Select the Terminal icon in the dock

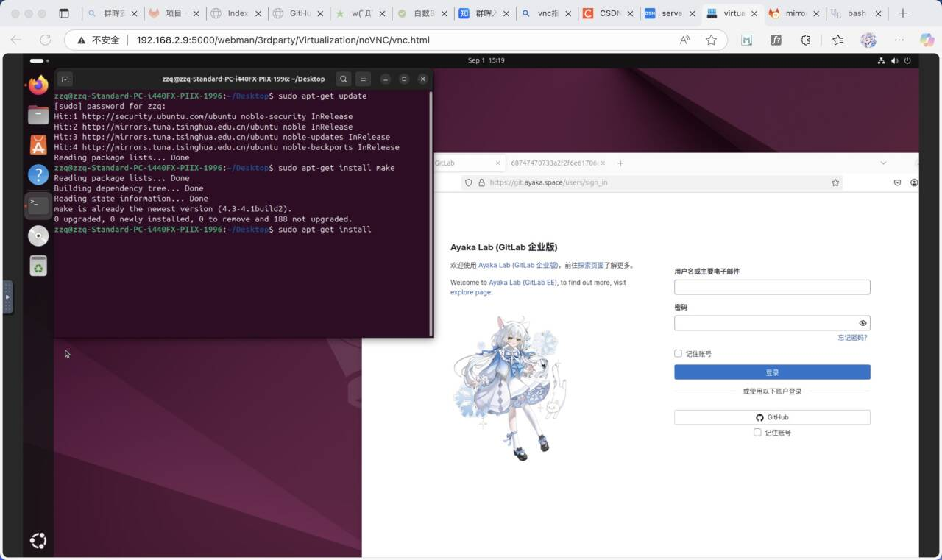[x=38, y=205]
